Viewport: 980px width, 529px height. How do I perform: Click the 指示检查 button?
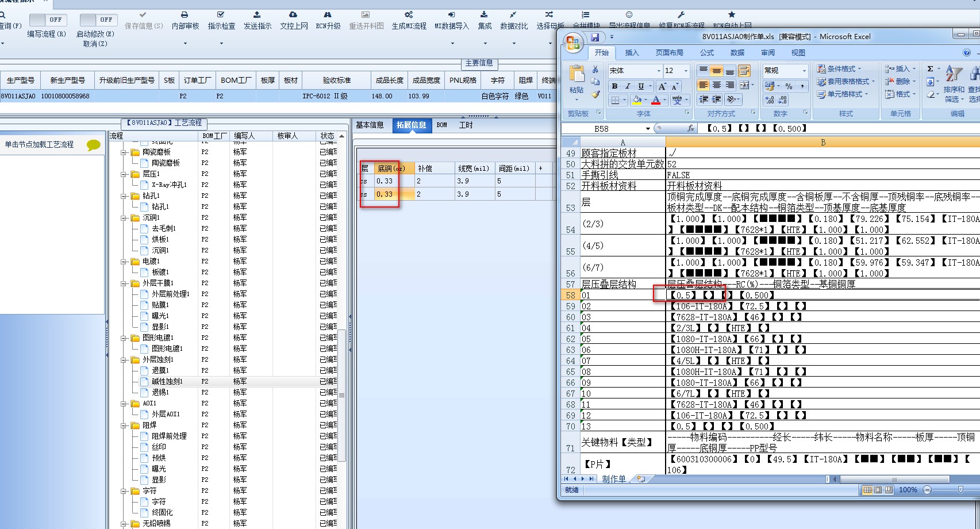pos(221,21)
